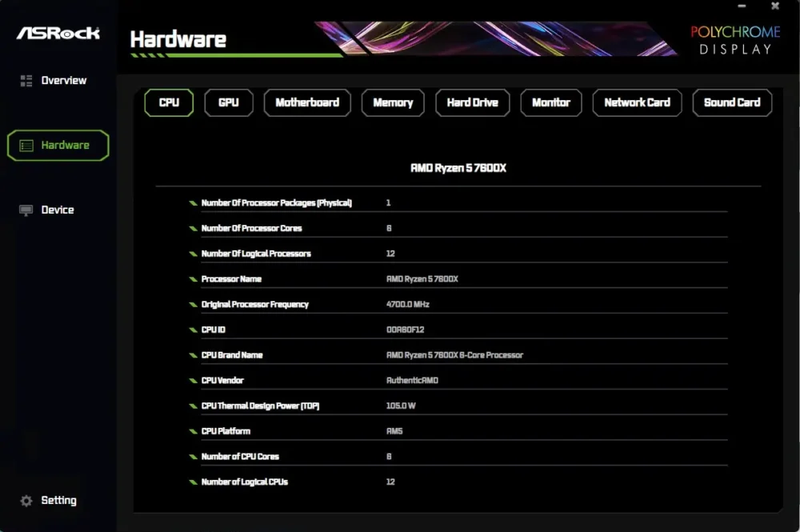The image size is (800, 532).
Task: Click the 4700.0 MHz frequency value
Action: click(x=408, y=305)
